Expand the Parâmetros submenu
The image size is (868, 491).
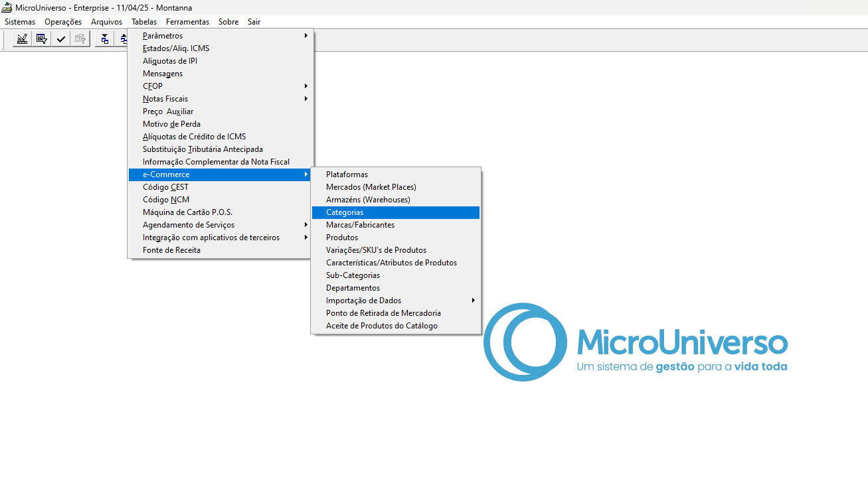point(220,36)
